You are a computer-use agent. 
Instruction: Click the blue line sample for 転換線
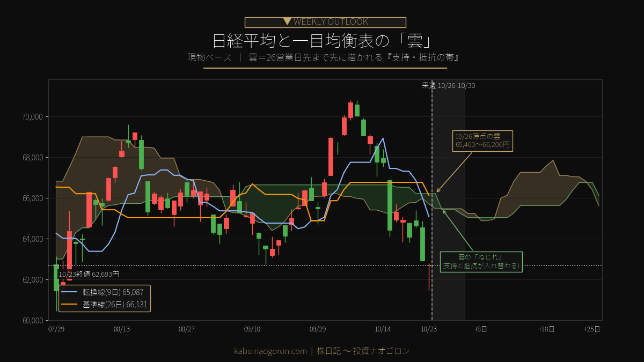point(70,293)
